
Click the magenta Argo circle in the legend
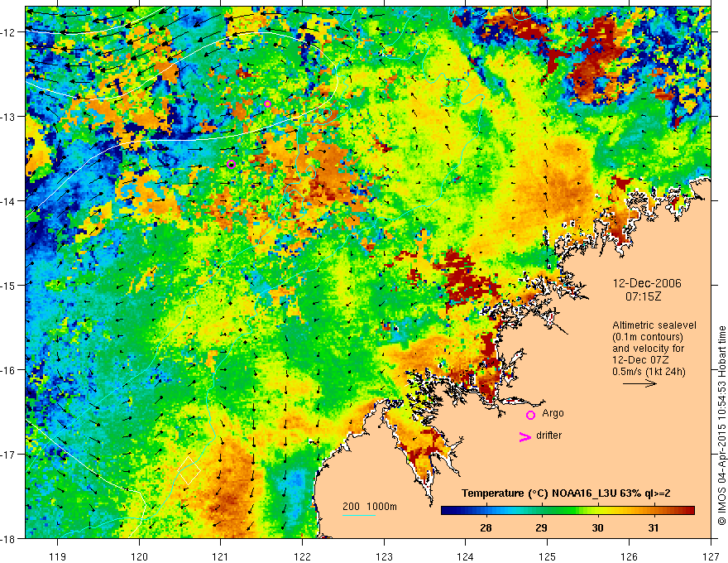point(530,416)
